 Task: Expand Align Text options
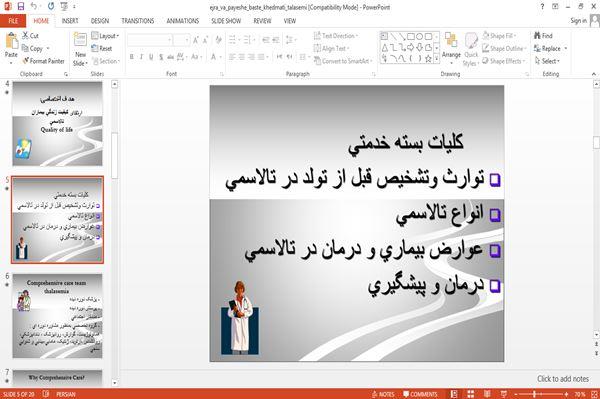pos(331,49)
